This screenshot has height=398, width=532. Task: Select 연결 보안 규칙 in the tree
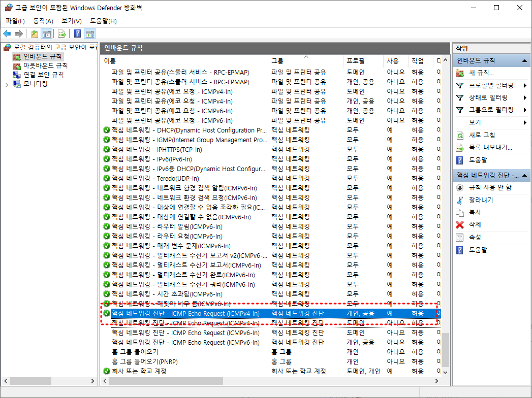(43, 75)
